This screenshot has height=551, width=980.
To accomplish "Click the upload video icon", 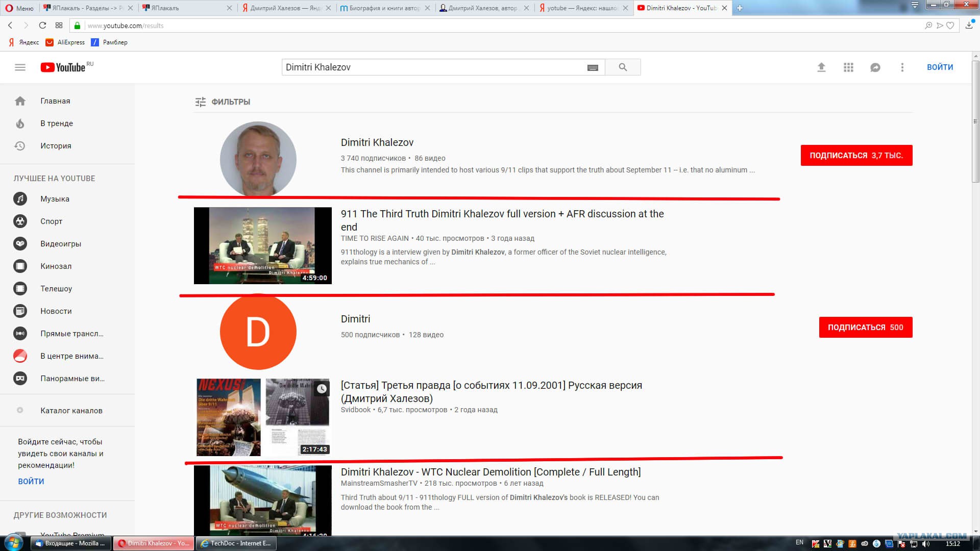I will click(821, 67).
